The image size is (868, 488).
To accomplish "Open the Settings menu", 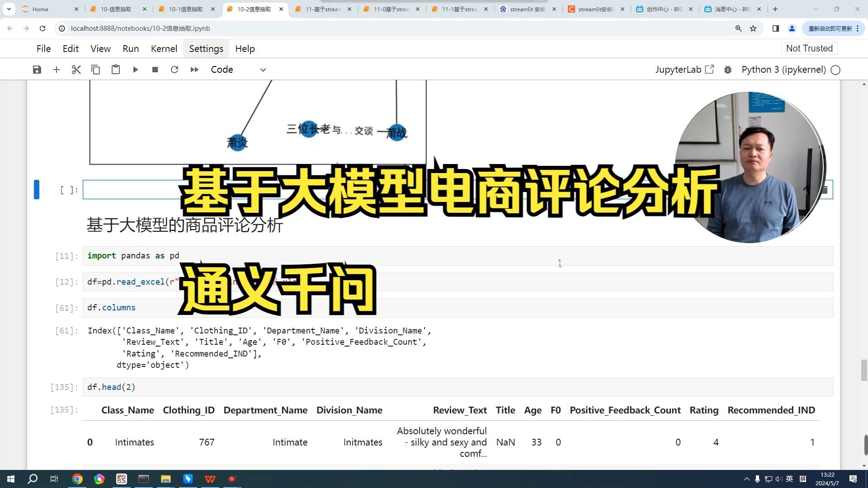I will pos(206,49).
